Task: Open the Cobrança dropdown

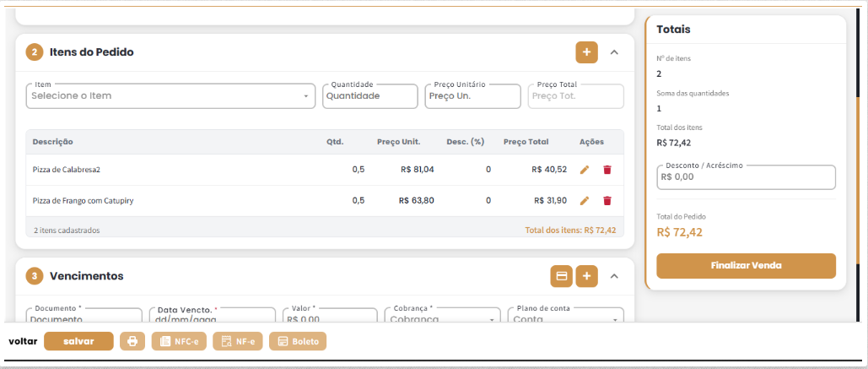Action: 443,315
